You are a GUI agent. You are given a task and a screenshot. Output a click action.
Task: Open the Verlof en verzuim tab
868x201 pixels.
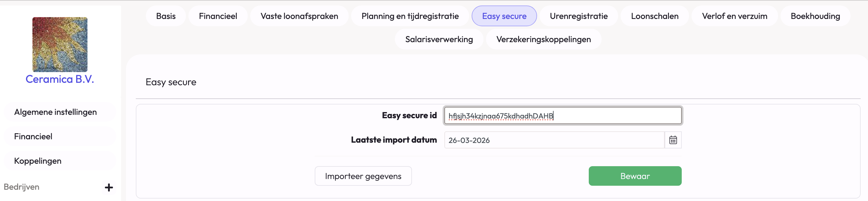pos(735,16)
